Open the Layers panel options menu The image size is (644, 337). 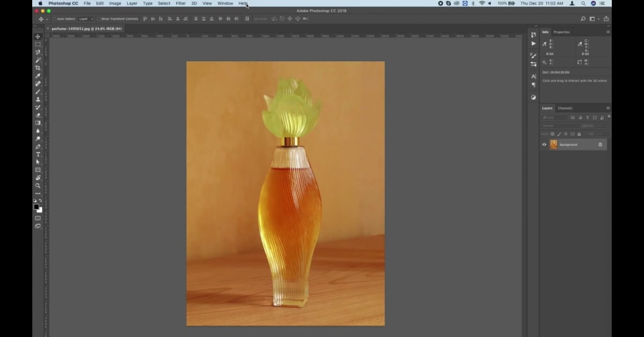608,108
